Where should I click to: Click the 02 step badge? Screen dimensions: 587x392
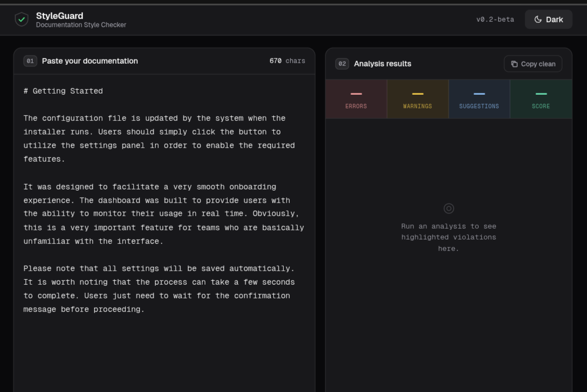pyautogui.click(x=342, y=64)
